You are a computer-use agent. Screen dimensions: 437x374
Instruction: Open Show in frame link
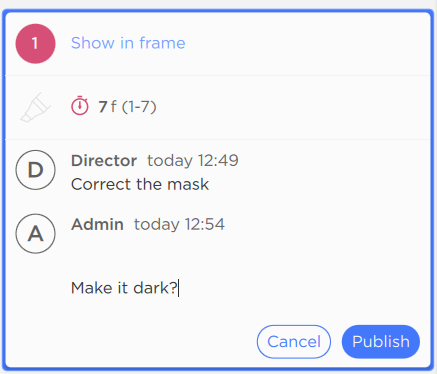128,43
